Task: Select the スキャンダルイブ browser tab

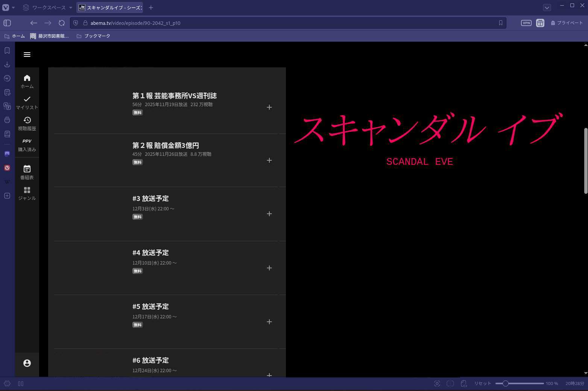Action: 110,8
